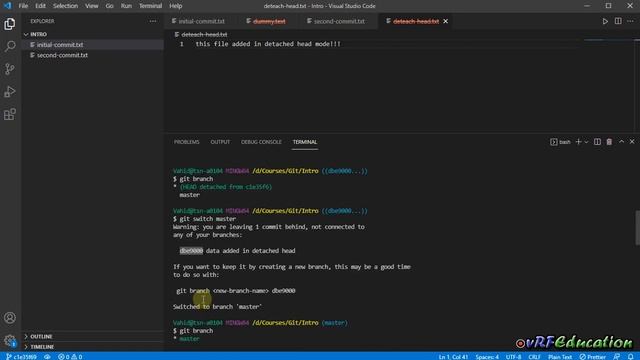This screenshot has width=640, height=360.
Task: Open the Run and Debug view
Action: pos(10,91)
